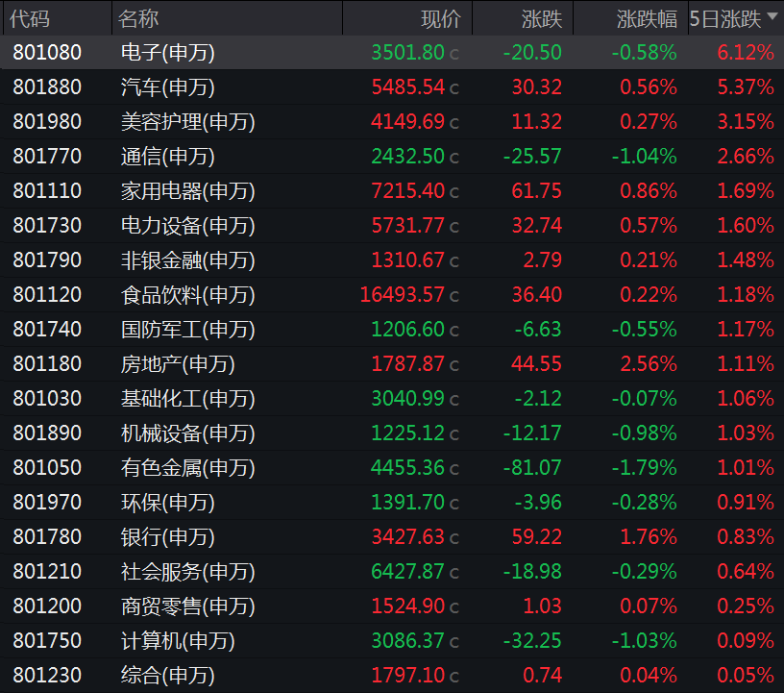Click code 801080
Viewport: 784px width, 693px height.
click(x=47, y=52)
